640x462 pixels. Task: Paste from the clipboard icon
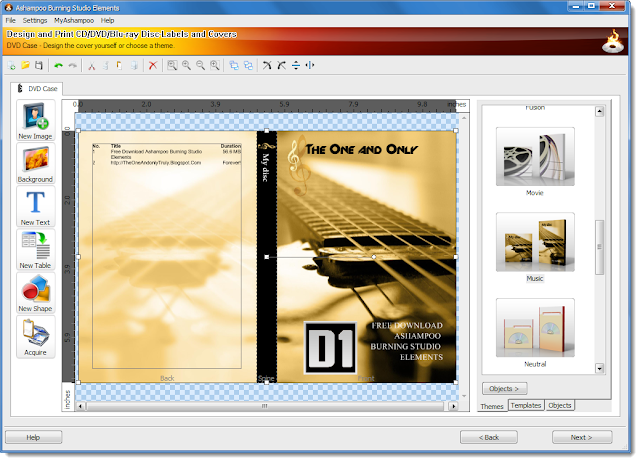coord(119,65)
